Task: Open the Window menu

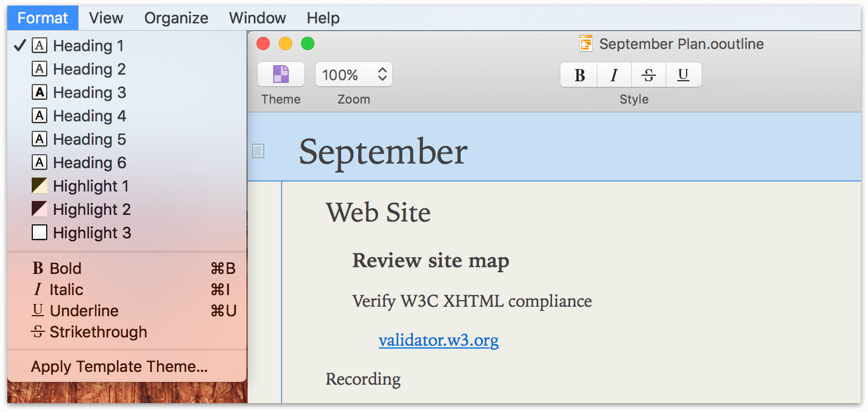Action: 258,18
